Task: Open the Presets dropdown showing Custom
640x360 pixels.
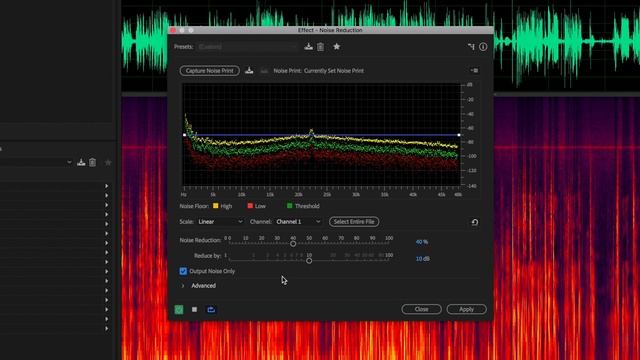Action: coord(247,47)
